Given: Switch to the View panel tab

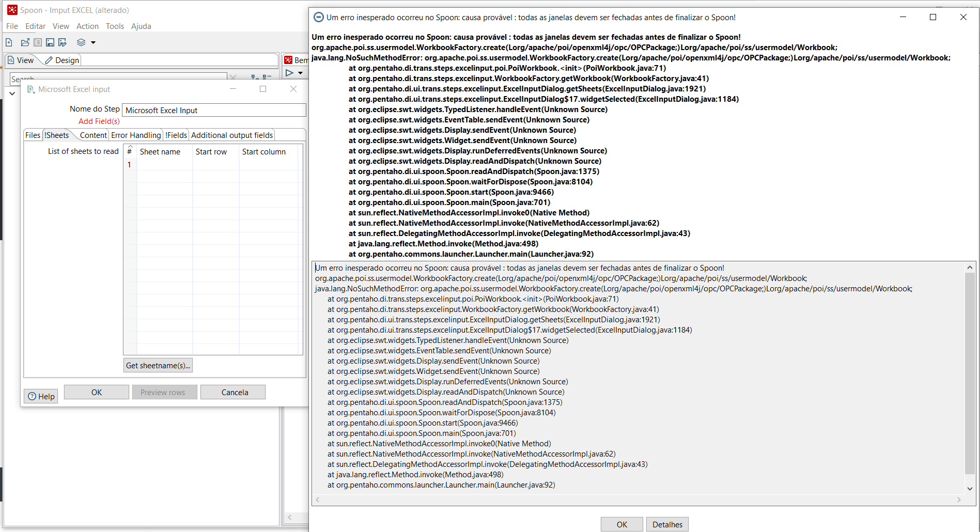Looking at the screenshot, I should pos(21,60).
